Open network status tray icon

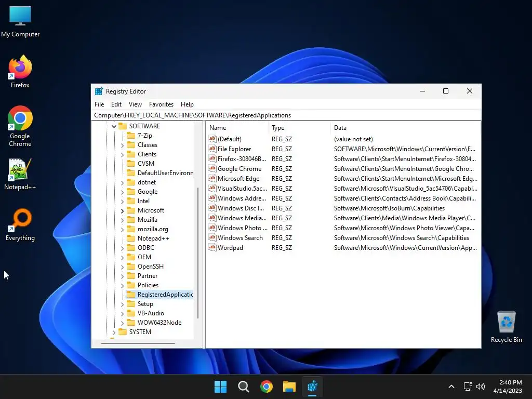468,387
